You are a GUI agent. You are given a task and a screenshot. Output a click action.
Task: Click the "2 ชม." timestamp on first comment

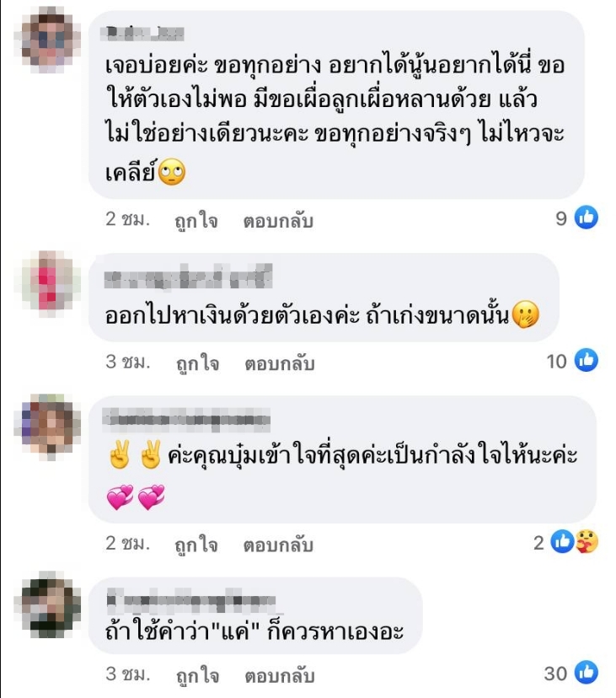tap(127, 218)
